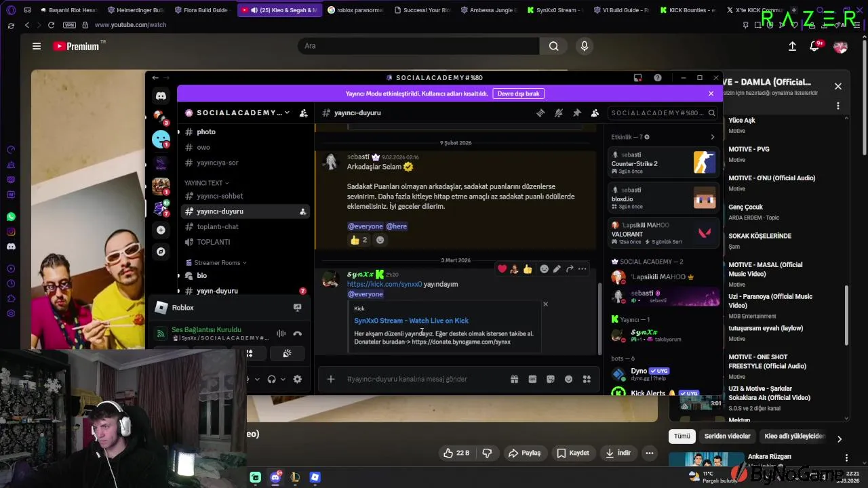Like the YouTube video showing 22 B
The height and width of the screenshot is (488, 868).
456,453
